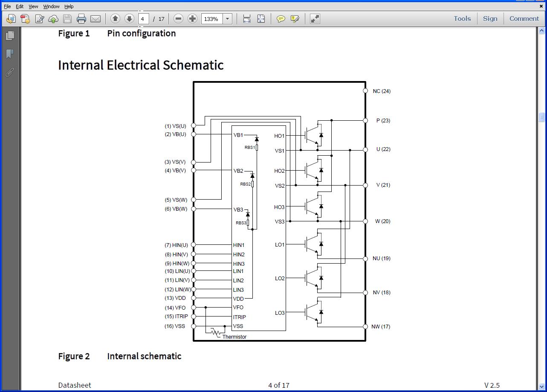Open the Help menu

[x=69, y=6]
